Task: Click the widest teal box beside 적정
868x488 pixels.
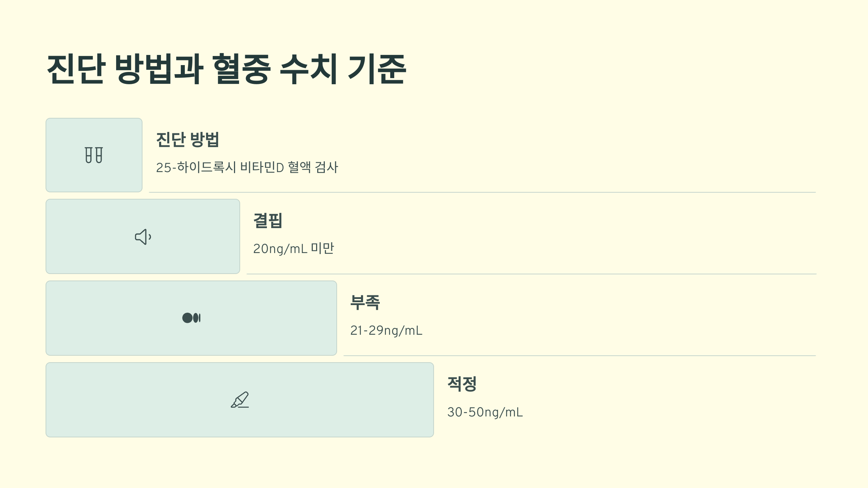Action: click(240, 400)
